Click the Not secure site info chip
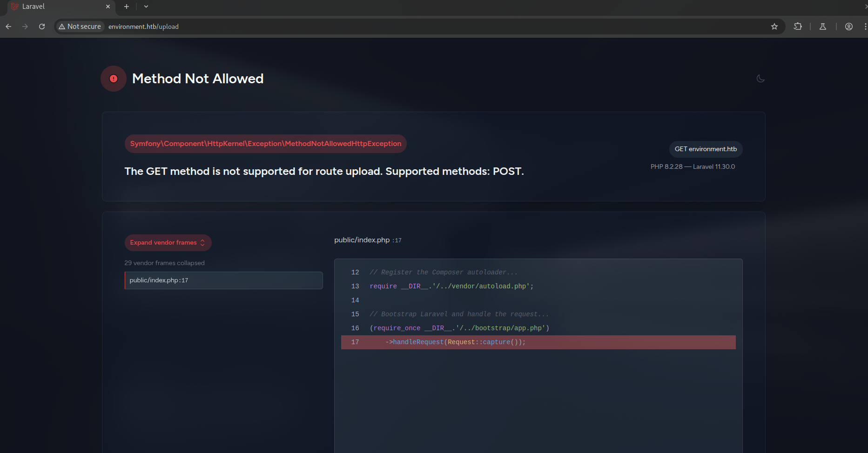The width and height of the screenshot is (868, 453). 80,27
